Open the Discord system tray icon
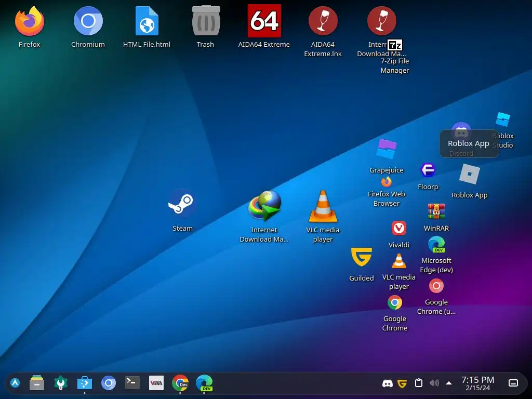The height and width of the screenshot is (399, 532). pyautogui.click(x=388, y=383)
